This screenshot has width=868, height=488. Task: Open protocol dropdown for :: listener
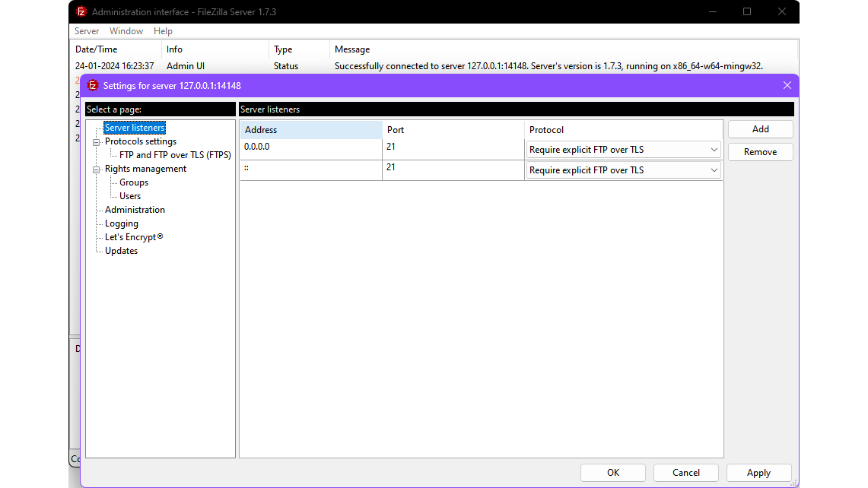pos(623,170)
